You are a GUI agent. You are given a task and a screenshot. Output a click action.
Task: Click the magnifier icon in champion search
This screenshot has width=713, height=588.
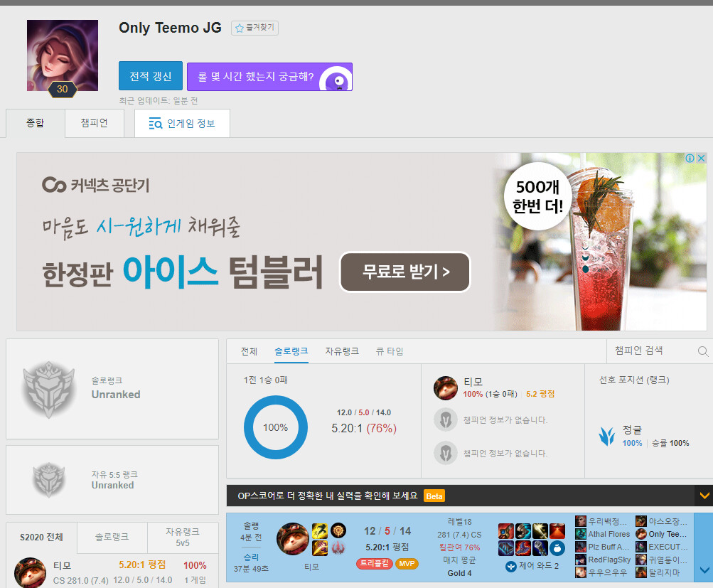click(702, 351)
